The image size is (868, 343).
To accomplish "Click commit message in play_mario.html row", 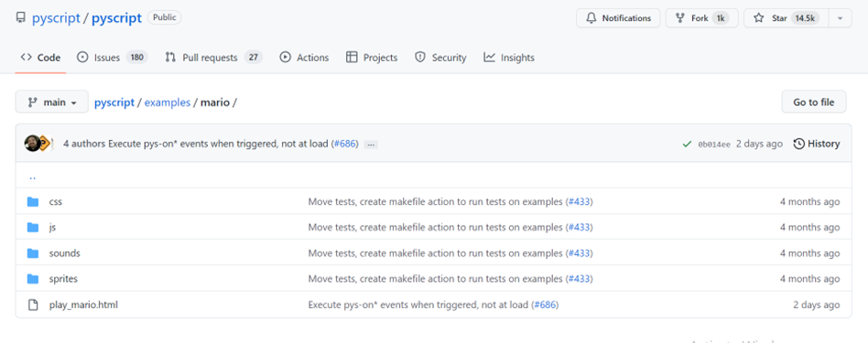I will [x=418, y=305].
